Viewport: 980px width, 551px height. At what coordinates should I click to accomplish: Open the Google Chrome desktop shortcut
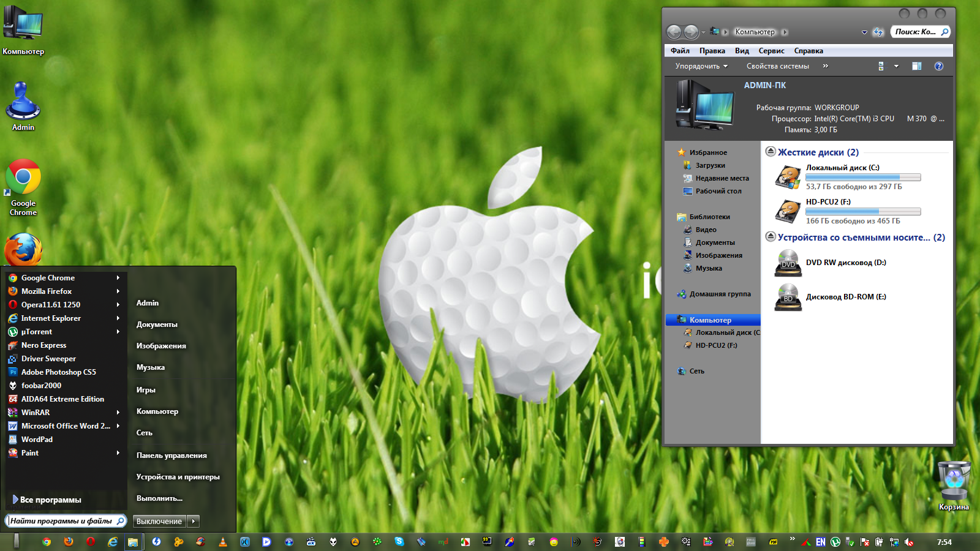click(x=23, y=178)
